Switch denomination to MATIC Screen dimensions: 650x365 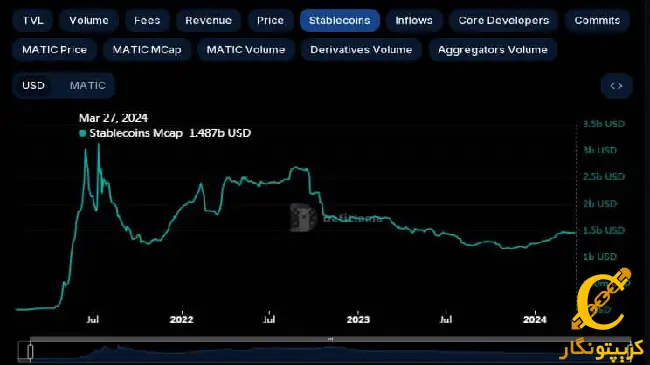(87, 85)
